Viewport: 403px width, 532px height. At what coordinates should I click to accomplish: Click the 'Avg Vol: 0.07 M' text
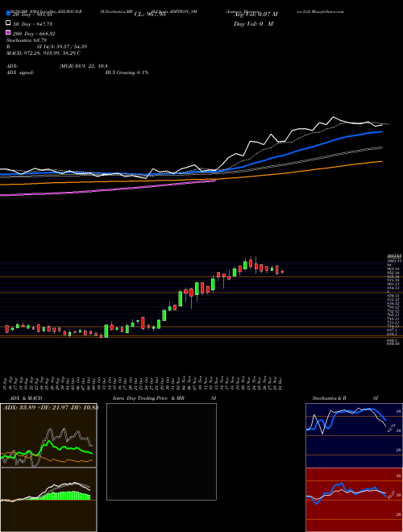tap(256, 15)
